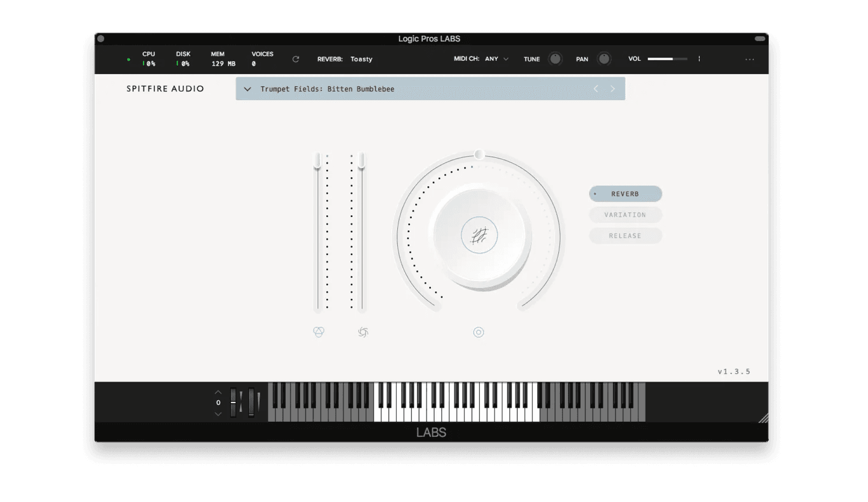This screenshot has width=868, height=502.
Task: Click the Trumpet Fields: Bitten Bumblebee preset name
Action: tap(327, 89)
